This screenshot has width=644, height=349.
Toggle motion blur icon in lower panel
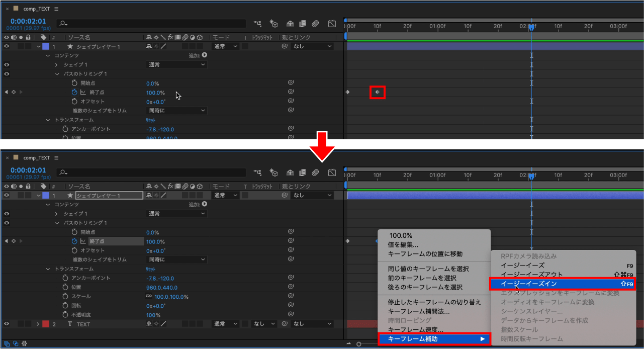[x=315, y=172]
